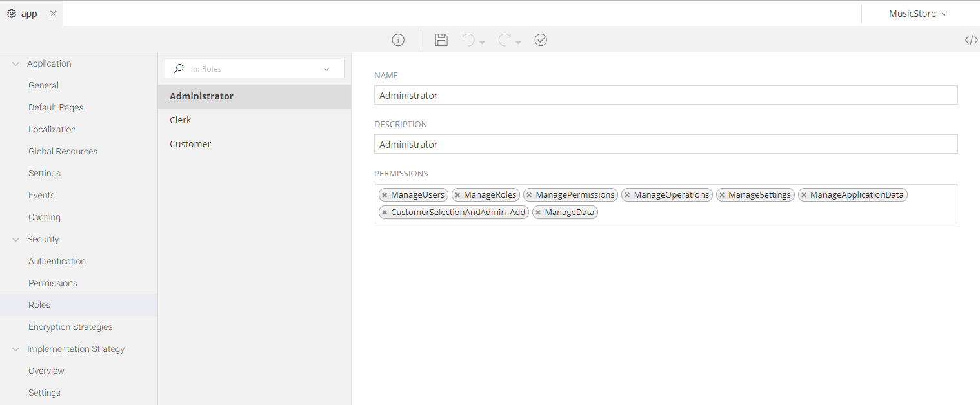Screen dimensions: 980x405
Task: Open the Permissions page in sidebar
Action: [x=53, y=283]
